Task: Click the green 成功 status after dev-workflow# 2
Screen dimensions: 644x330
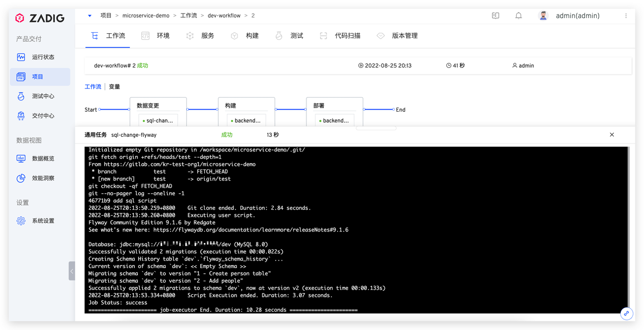Action: tap(142, 65)
